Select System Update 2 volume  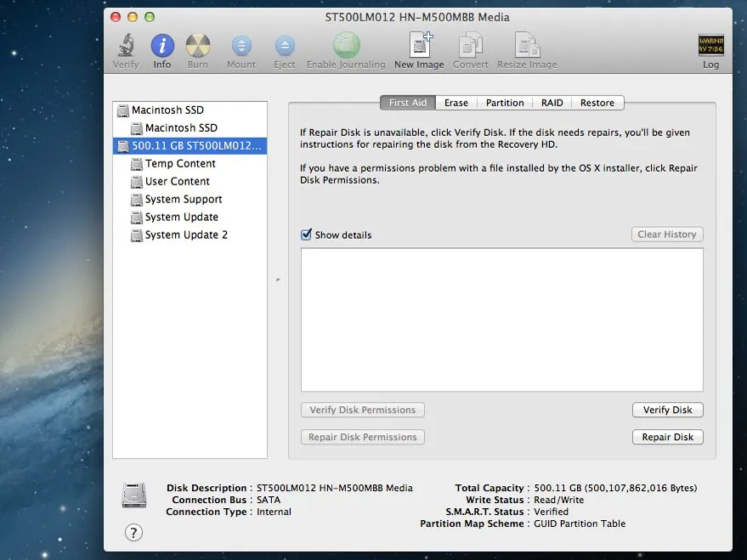tap(186, 235)
